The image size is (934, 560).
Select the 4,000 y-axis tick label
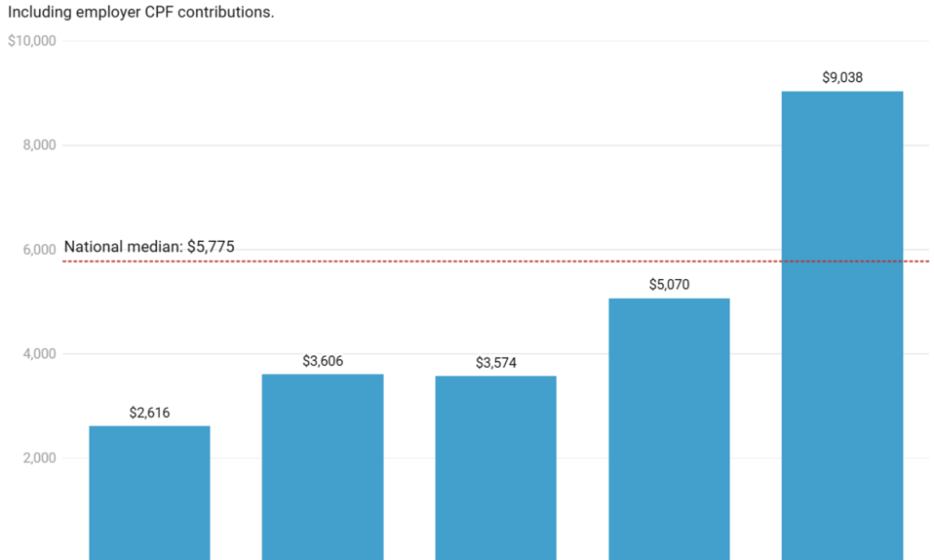37,354
